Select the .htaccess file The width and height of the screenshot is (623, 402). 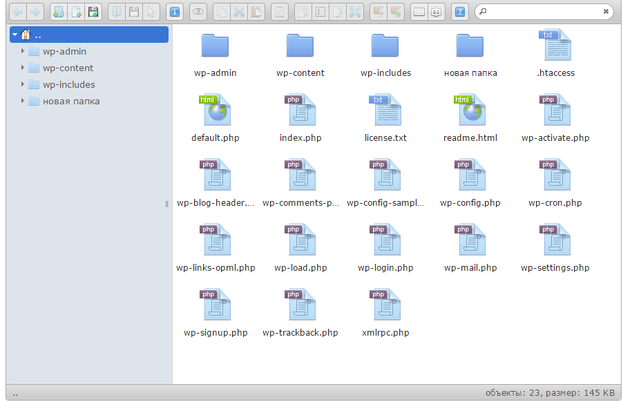tap(555, 45)
